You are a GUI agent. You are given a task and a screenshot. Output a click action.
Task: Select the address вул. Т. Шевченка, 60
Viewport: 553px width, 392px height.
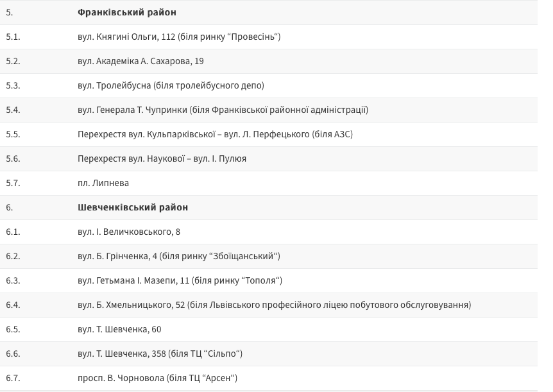pos(119,329)
